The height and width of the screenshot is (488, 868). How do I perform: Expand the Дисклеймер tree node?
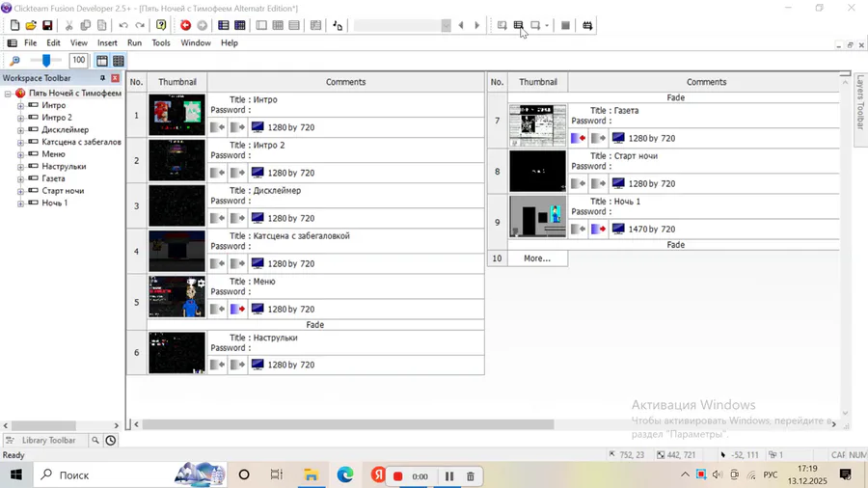[x=20, y=130]
